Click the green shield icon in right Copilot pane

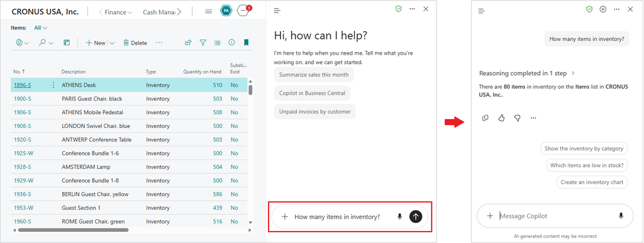(x=589, y=9)
